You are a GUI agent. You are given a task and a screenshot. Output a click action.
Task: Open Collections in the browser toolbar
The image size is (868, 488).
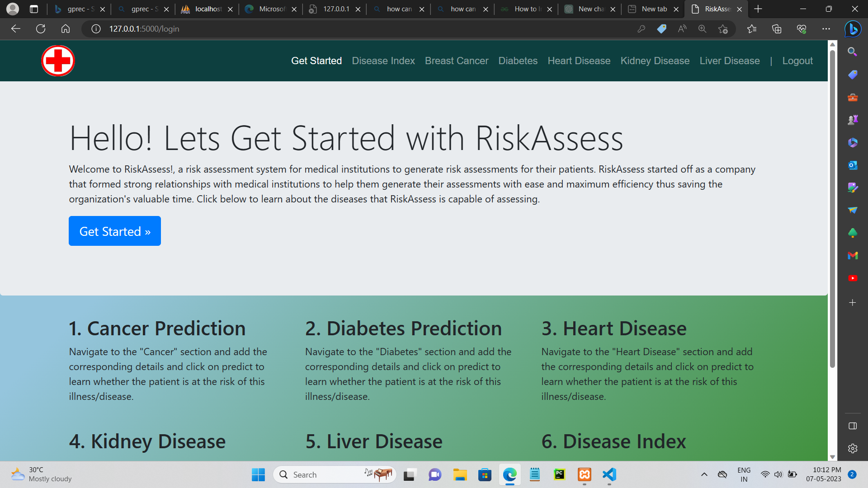[777, 28]
